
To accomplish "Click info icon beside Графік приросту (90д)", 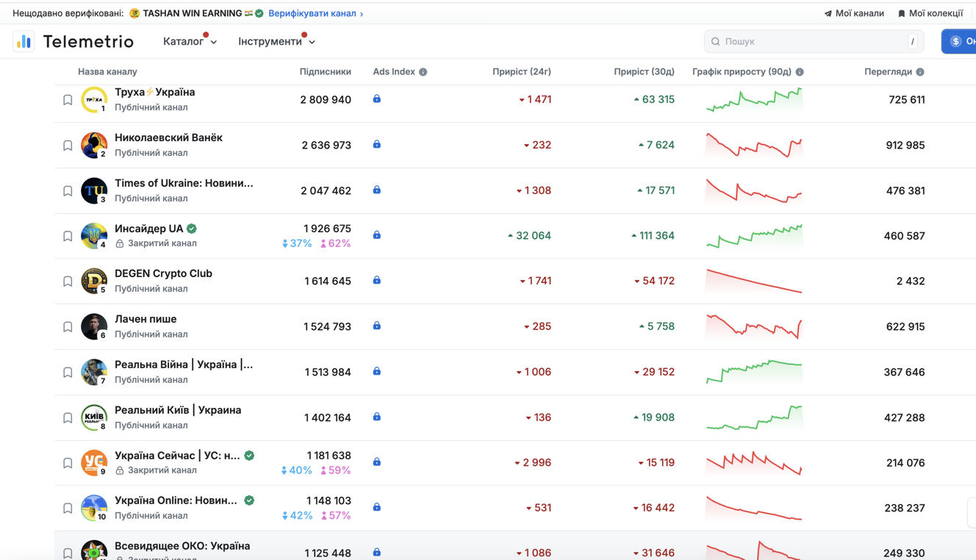I will click(x=800, y=72).
